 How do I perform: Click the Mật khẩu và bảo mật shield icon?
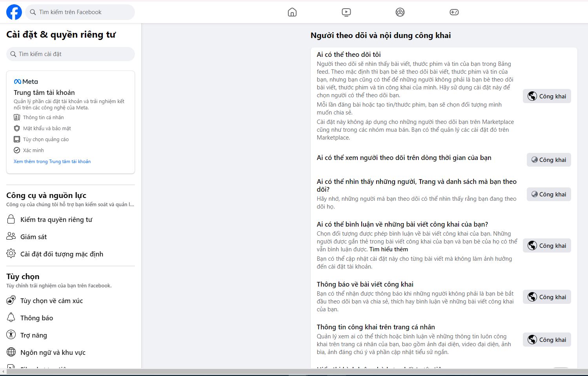click(17, 128)
